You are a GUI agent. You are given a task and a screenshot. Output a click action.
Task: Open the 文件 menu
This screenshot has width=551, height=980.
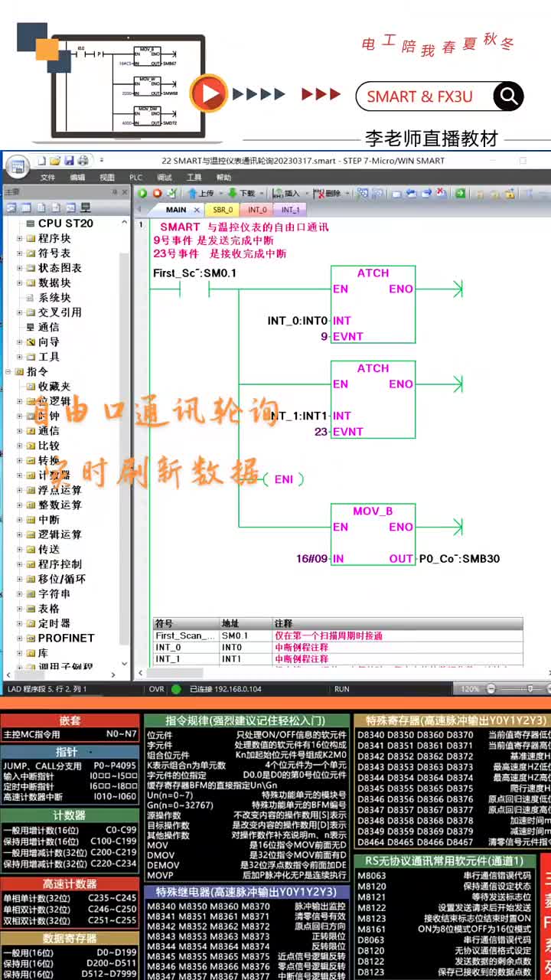coord(48,178)
